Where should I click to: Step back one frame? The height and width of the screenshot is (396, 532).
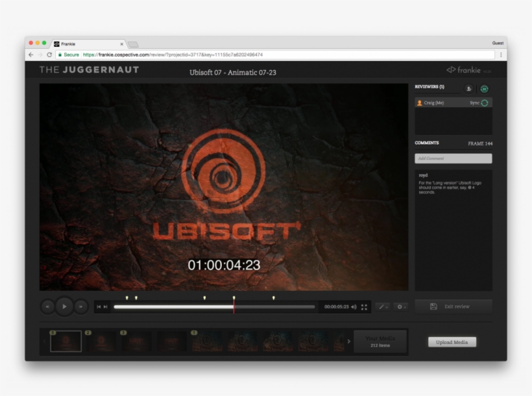pos(47,306)
